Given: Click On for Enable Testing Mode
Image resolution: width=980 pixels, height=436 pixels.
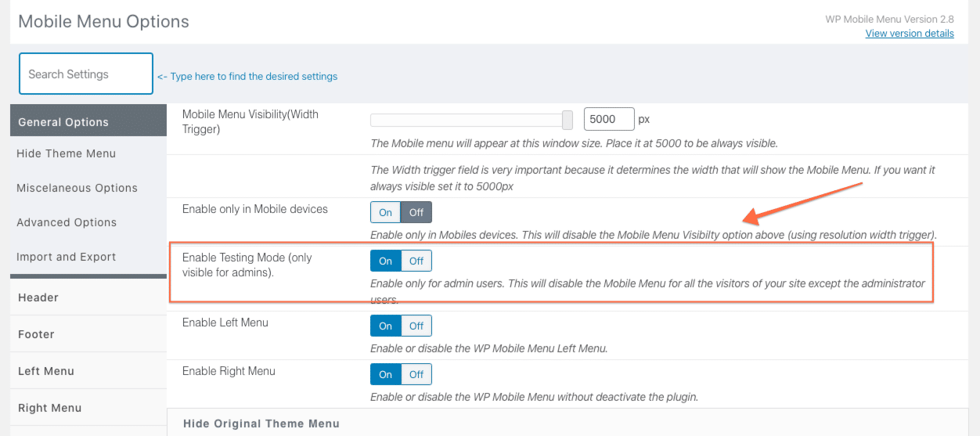Looking at the screenshot, I should pyautogui.click(x=385, y=261).
